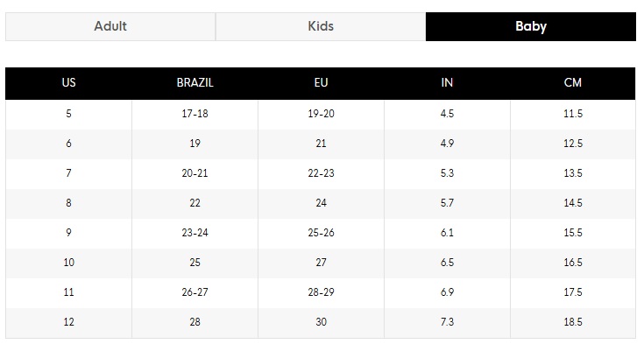Click the 4.9 inches cell
This screenshot has width=644, height=344.
click(x=447, y=144)
